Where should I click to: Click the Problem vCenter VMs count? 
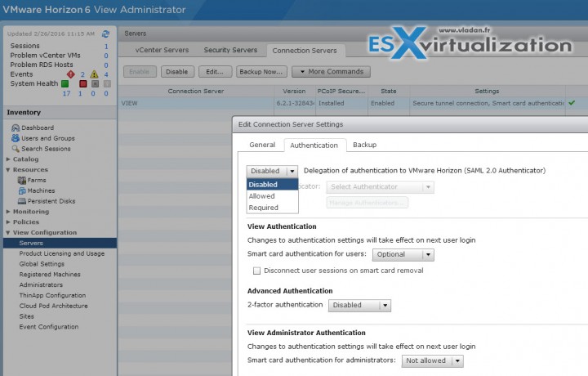[106, 56]
